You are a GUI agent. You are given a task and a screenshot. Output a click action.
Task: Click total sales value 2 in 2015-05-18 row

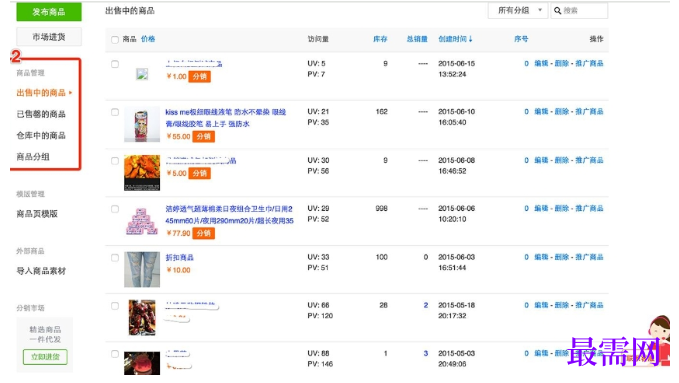point(426,305)
